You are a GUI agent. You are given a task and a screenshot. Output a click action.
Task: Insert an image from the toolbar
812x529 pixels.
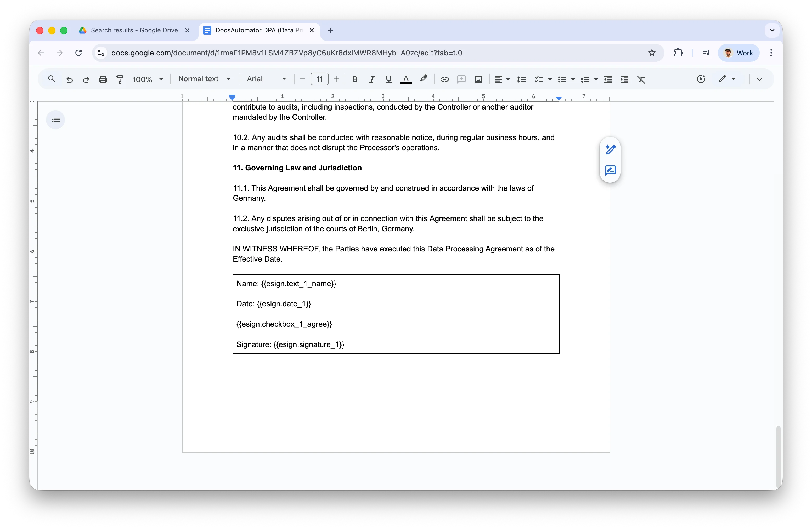(x=478, y=79)
